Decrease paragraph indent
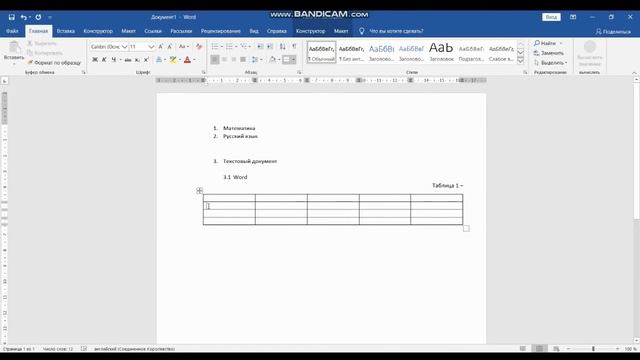This screenshot has width=640, height=360. coord(260,47)
